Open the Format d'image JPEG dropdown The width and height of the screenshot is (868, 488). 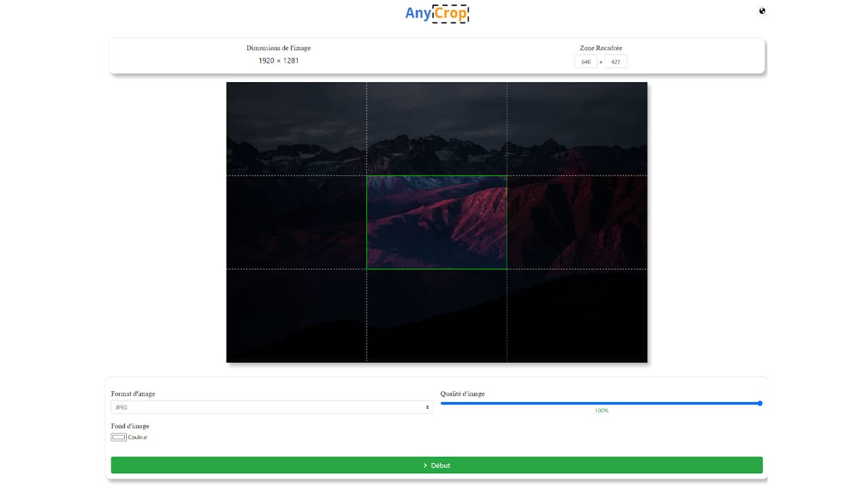click(x=272, y=407)
